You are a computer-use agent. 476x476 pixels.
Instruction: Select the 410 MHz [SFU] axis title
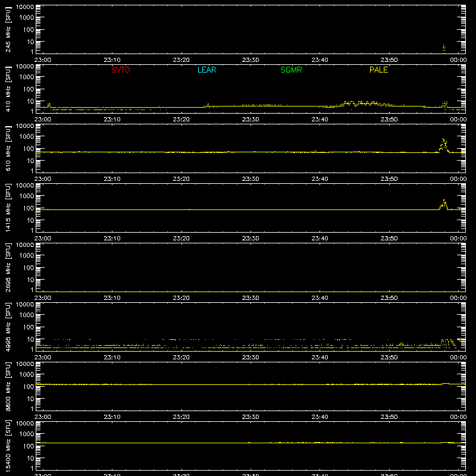pyautogui.click(x=8, y=89)
